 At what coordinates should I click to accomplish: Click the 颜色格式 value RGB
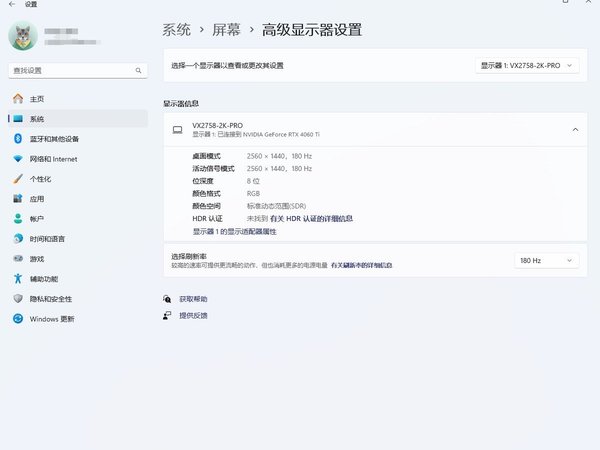point(253,194)
